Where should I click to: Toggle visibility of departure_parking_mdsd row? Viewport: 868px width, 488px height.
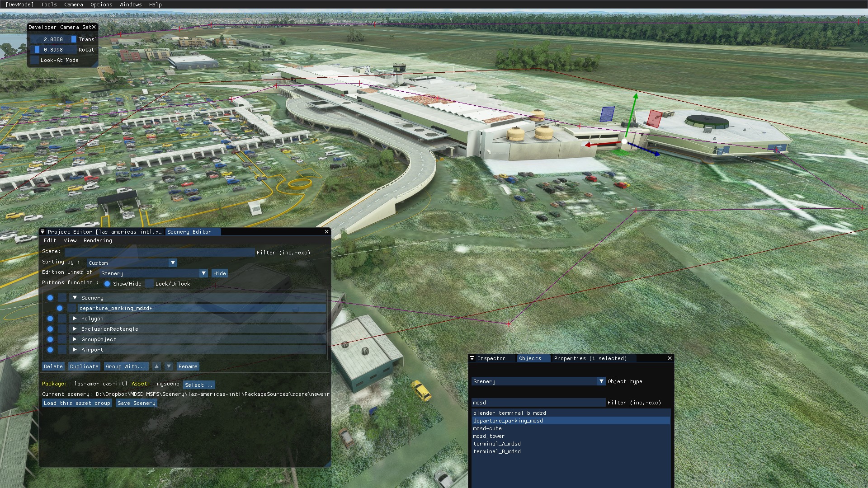pyautogui.click(x=60, y=308)
